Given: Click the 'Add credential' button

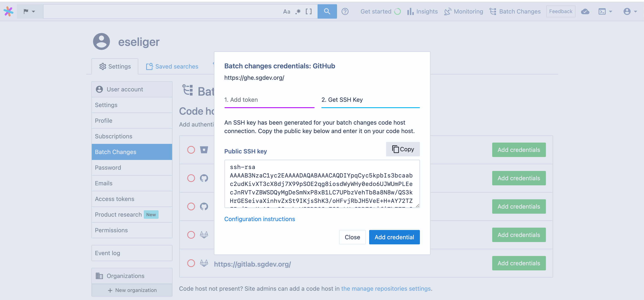Looking at the screenshot, I should pyautogui.click(x=395, y=237).
